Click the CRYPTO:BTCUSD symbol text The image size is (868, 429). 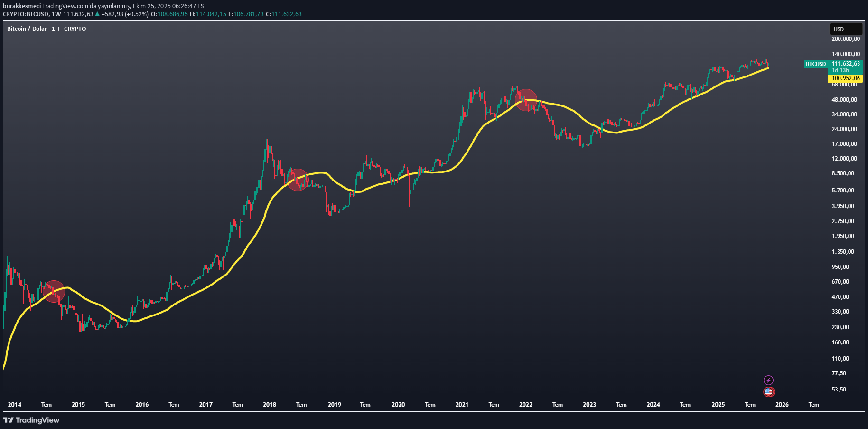click(26, 14)
